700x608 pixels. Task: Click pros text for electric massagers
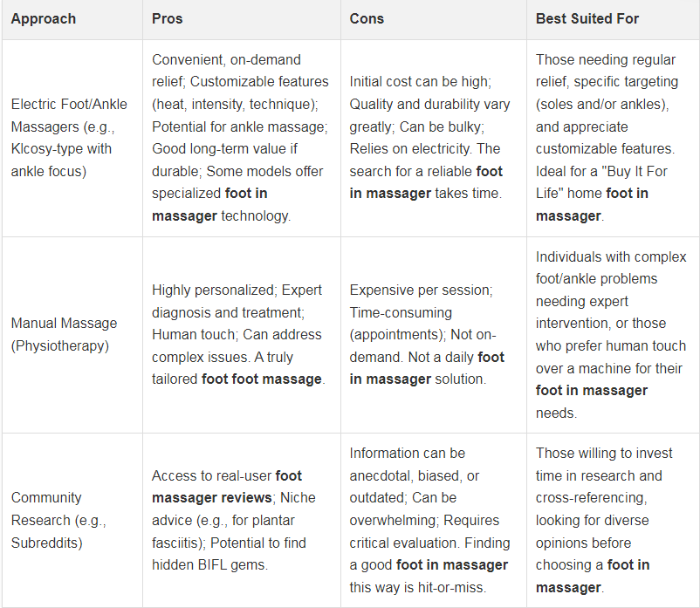point(240,138)
